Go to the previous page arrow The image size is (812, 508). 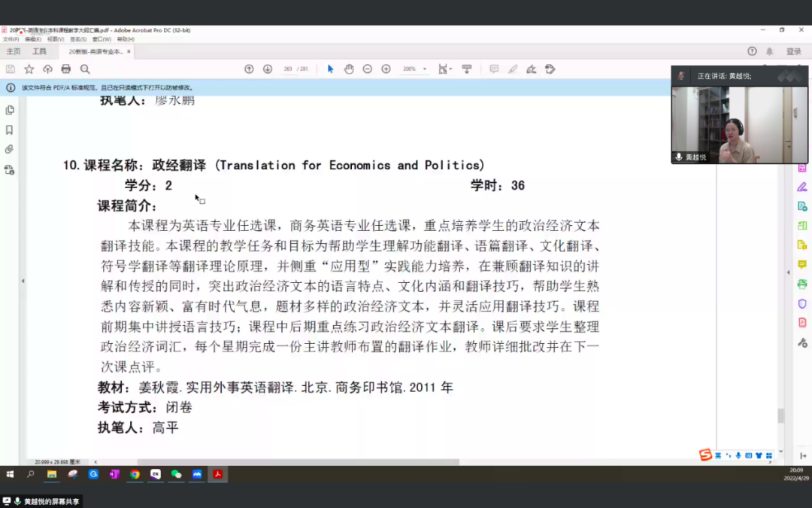[249, 69]
